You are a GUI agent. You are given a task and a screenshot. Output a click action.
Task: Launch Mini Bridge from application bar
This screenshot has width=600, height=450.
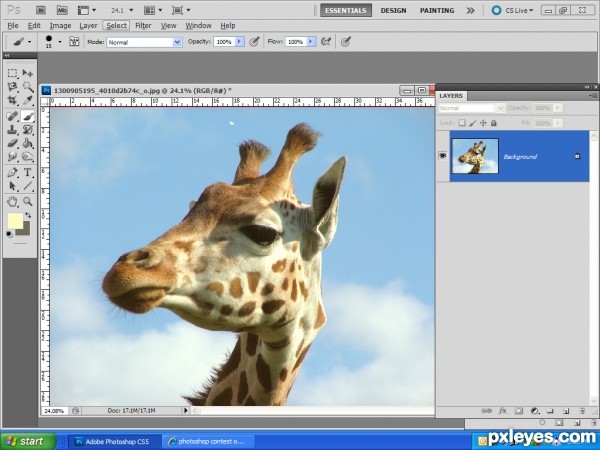pos(62,10)
